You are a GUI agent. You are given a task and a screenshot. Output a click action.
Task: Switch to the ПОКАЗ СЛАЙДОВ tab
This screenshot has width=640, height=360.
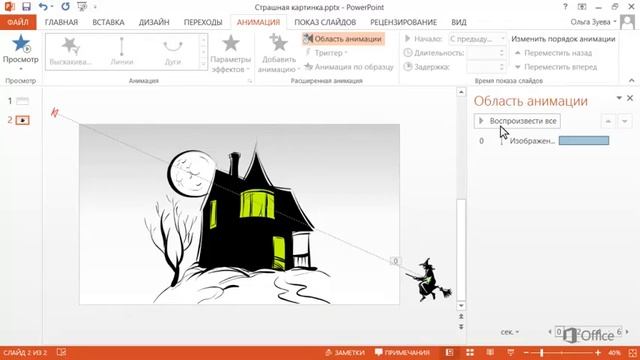point(325,22)
